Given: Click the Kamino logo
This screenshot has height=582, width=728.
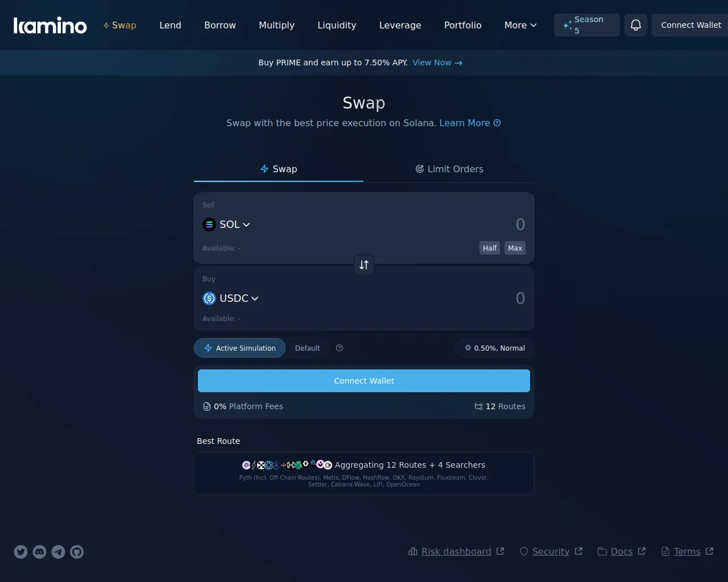Looking at the screenshot, I should click(50, 25).
